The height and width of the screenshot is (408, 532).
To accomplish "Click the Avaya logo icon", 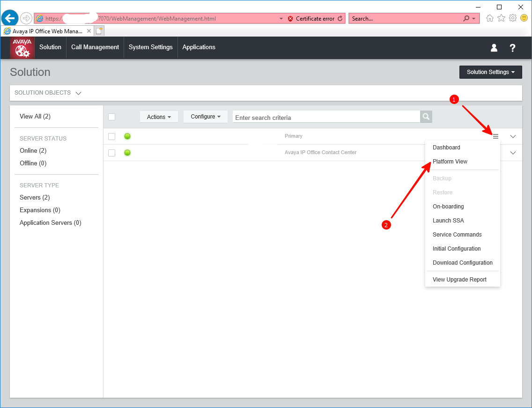I will [x=22, y=47].
